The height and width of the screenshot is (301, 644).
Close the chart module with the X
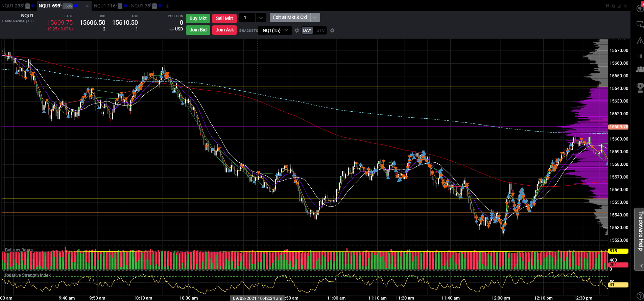625,6
